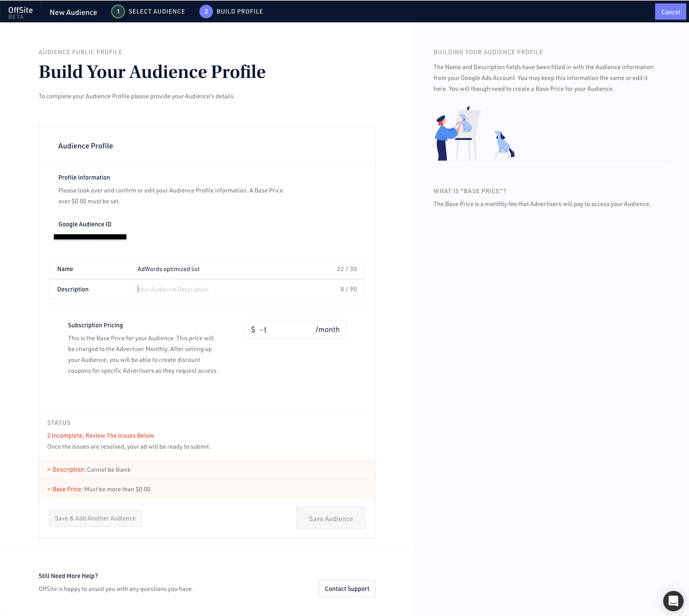Click Save & Add Another Audience
The image size is (689, 616).
click(x=95, y=518)
